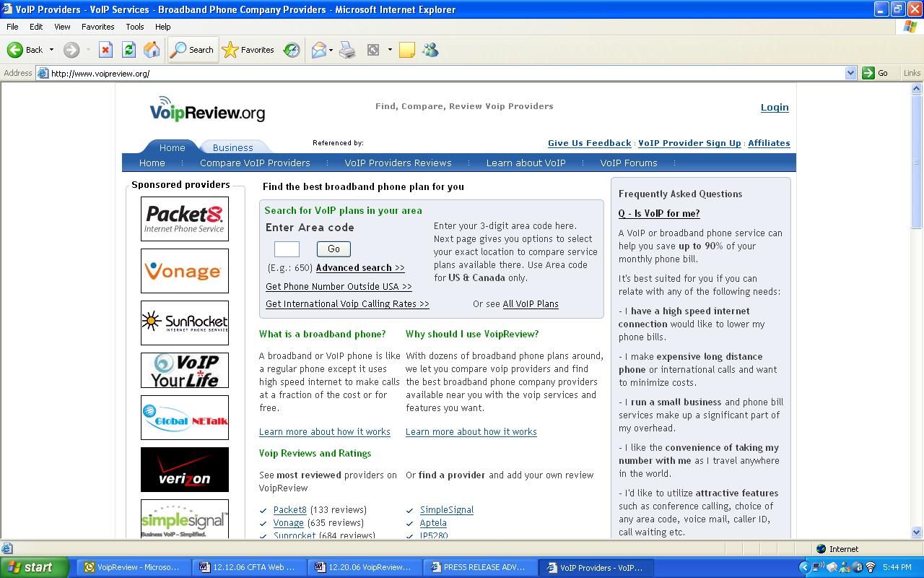This screenshot has width=924, height=578.
Task: Click the scrollbar down arrow
Action: [917, 532]
